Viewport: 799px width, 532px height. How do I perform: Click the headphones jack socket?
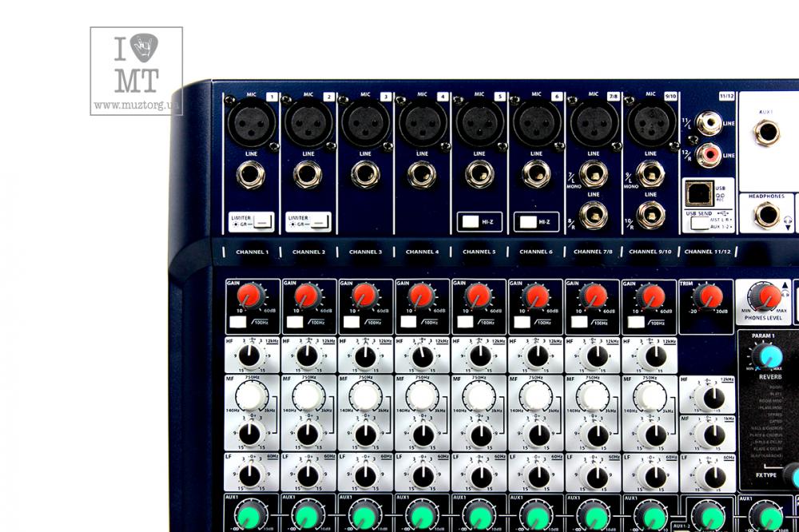pyautogui.click(x=768, y=214)
